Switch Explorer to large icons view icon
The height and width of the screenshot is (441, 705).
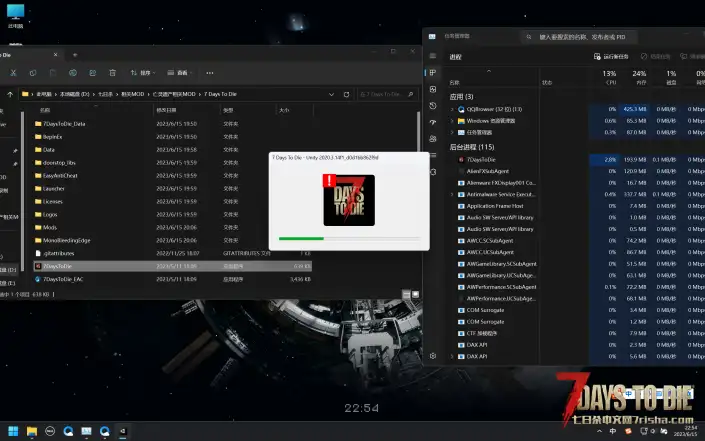[x=415, y=294]
